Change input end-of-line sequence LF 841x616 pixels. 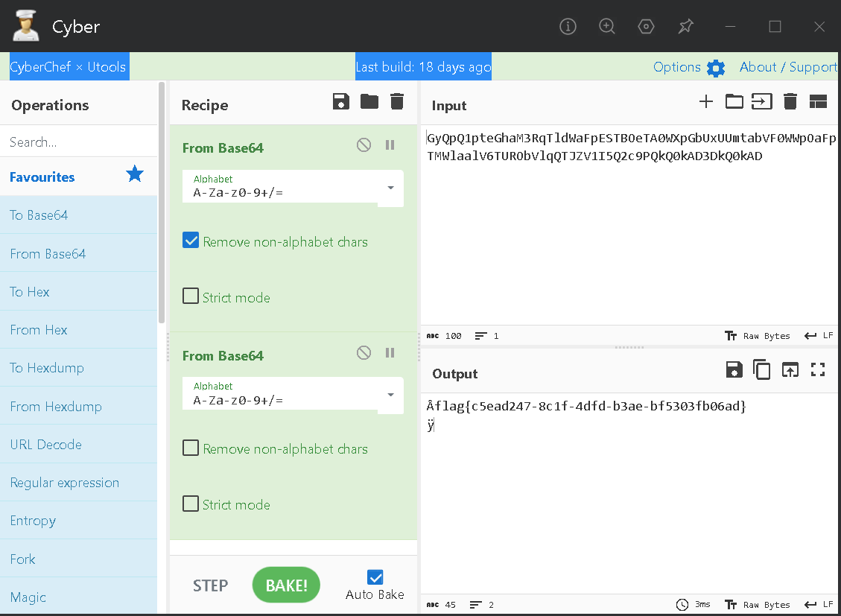click(x=819, y=336)
